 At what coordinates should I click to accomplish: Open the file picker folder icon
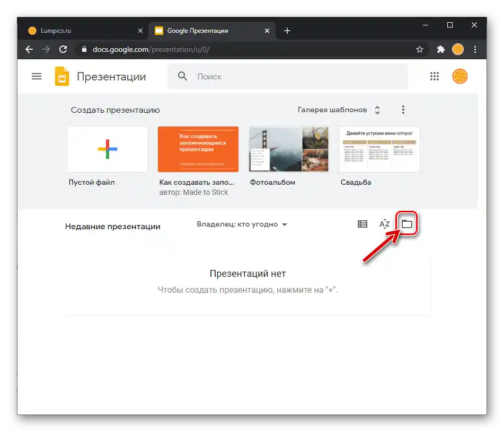point(406,223)
